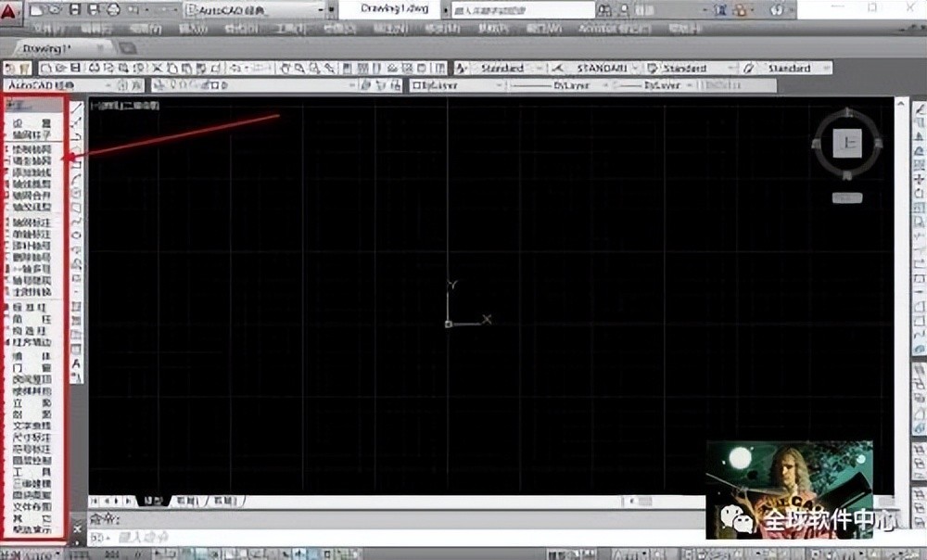This screenshot has height=560, width=927.
Task: Click 绘制轴网 in the side menu
Action: pyautogui.click(x=32, y=148)
